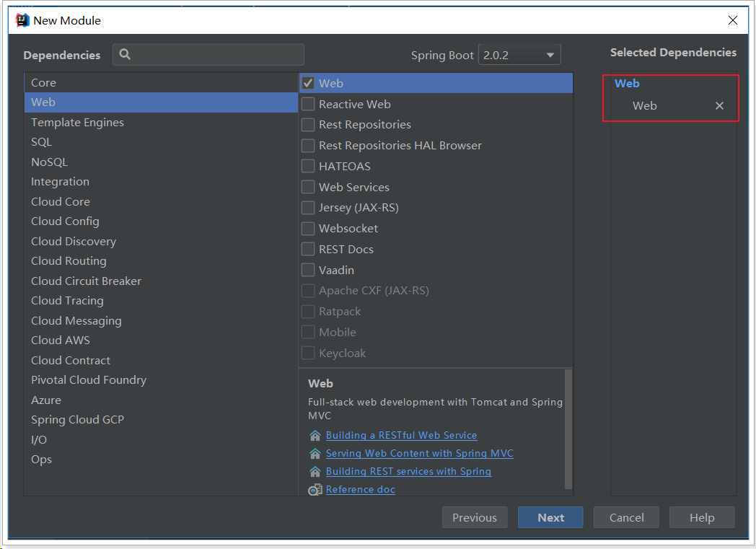This screenshot has height=549, width=756.
Task: Close the New Module window
Action: click(732, 20)
